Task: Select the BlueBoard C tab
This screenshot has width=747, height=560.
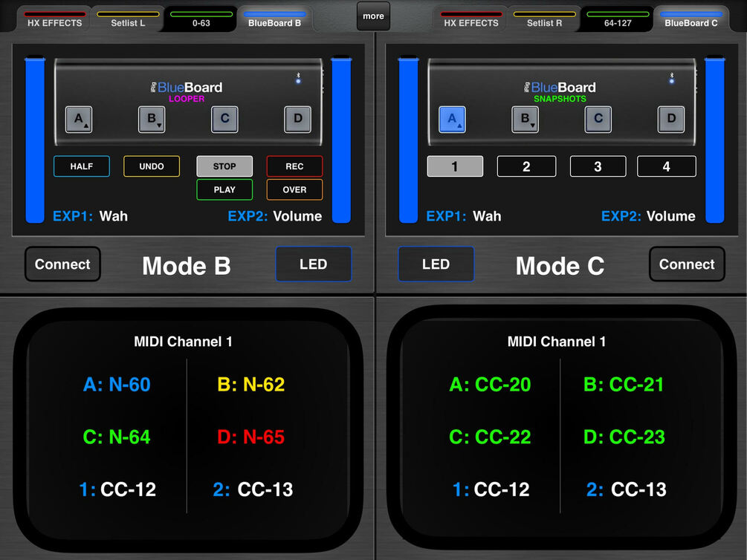Action: 691,19
